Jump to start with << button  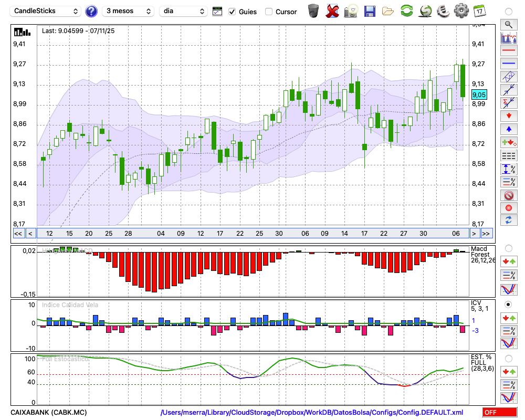tap(18, 234)
